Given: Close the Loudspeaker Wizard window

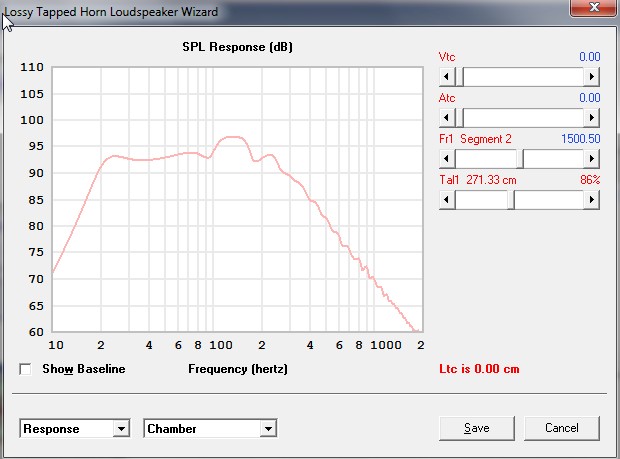Looking at the screenshot, I should coord(594,7).
